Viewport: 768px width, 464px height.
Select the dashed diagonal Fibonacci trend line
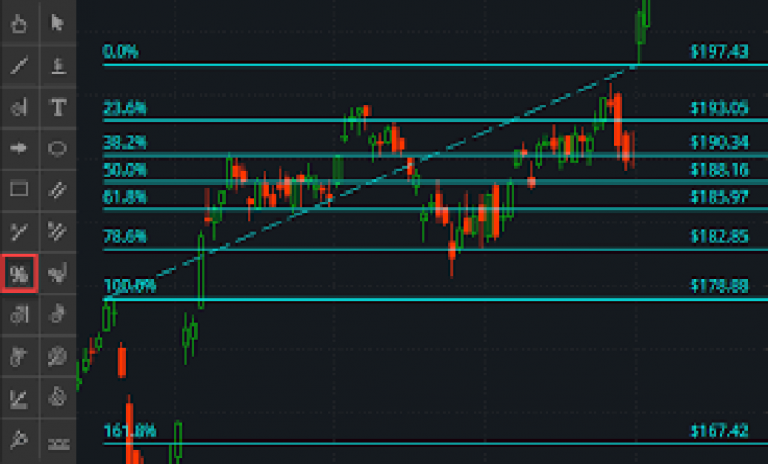click(x=371, y=182)
